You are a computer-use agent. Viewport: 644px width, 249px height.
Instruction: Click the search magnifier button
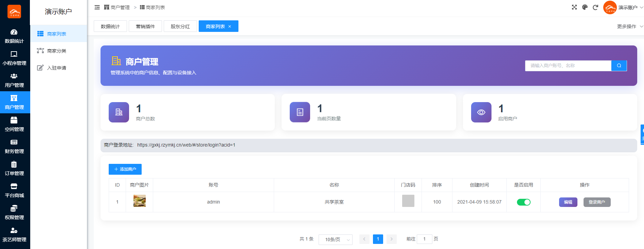tap(619, 65)
